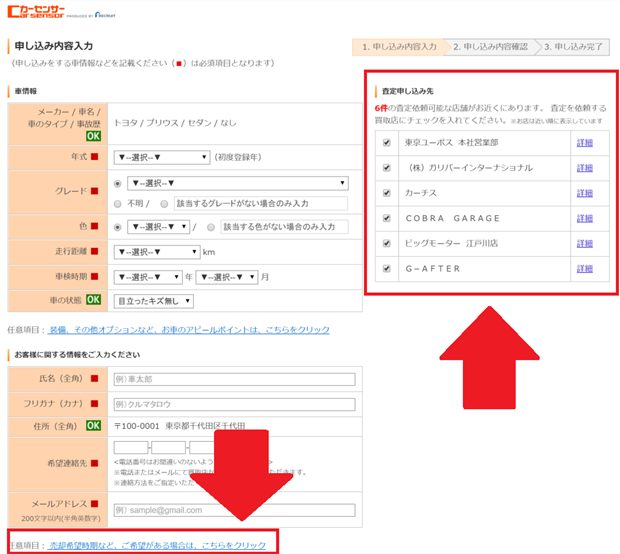Uncheck ビッグモーター 江戸川店 checkbox
620x554 pixels.
pyautogui.click(x=387, y=244)
